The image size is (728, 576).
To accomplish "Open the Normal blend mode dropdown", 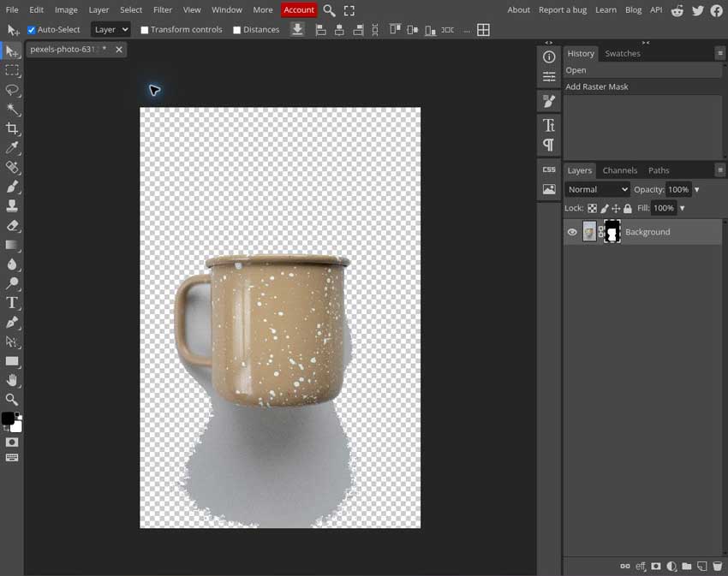I will tap(597, 189).
